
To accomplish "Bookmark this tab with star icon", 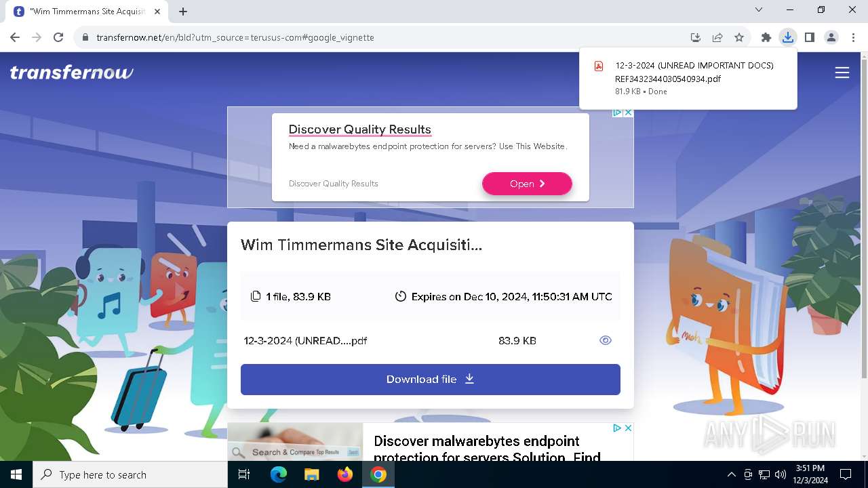I will 739,37.
